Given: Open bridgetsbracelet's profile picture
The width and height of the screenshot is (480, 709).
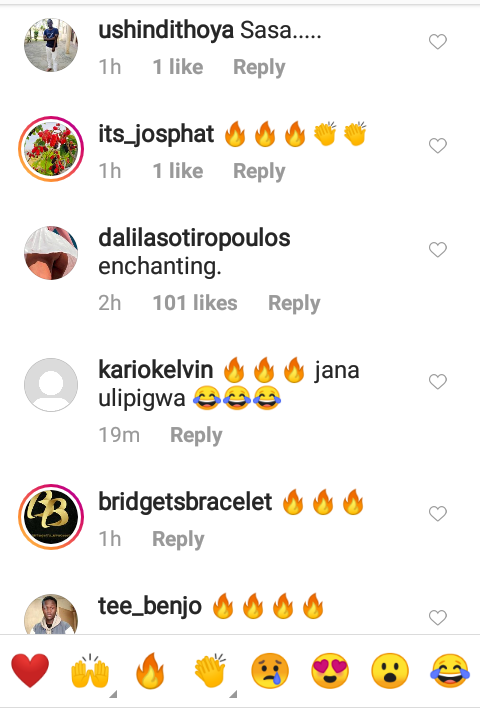Looking at the screenshot, I should 51,517.
